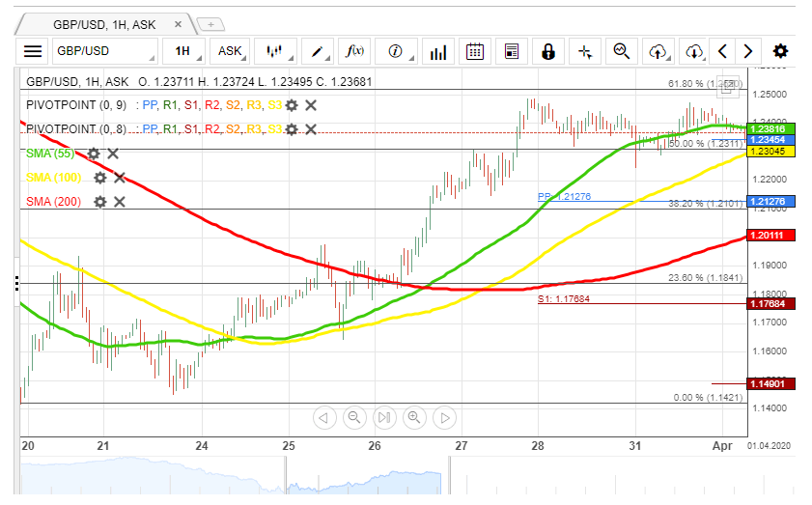Remove the SMA (100) indicator
Screen dimensions: 812x505
click(x=120, y=178)
